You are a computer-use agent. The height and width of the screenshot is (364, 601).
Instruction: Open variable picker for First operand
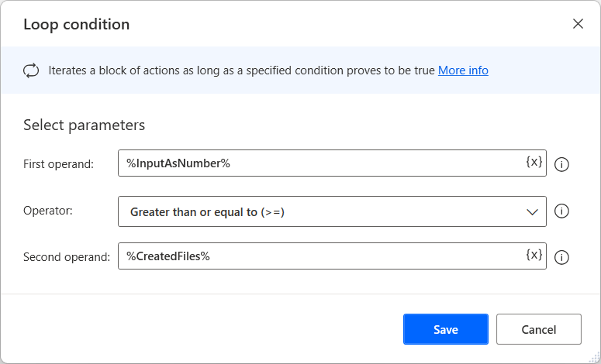[x=534, y=163]
